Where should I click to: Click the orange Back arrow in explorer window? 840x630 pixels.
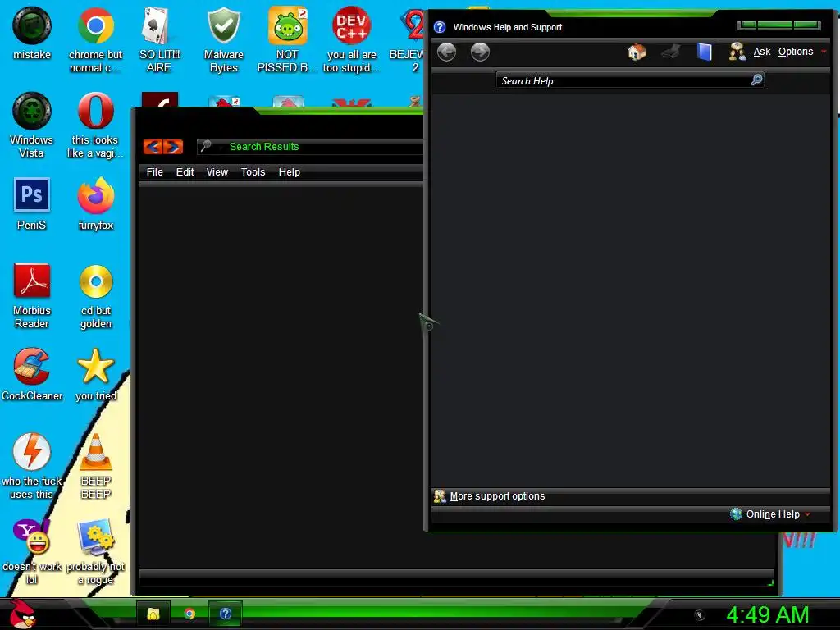tap(153, 147)
